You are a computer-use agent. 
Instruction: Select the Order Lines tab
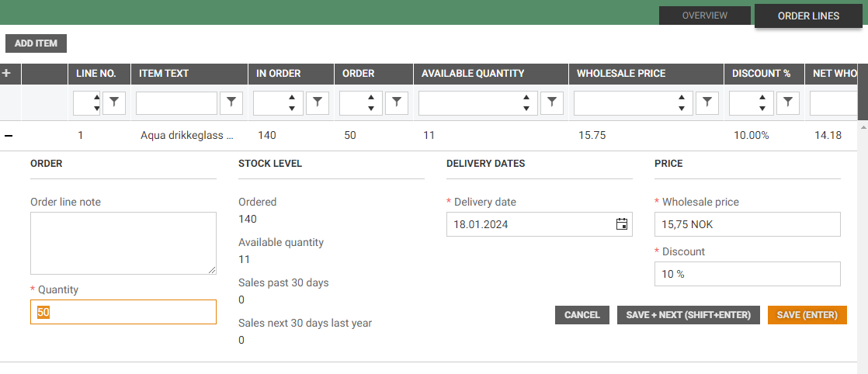(x=808, y=16)
